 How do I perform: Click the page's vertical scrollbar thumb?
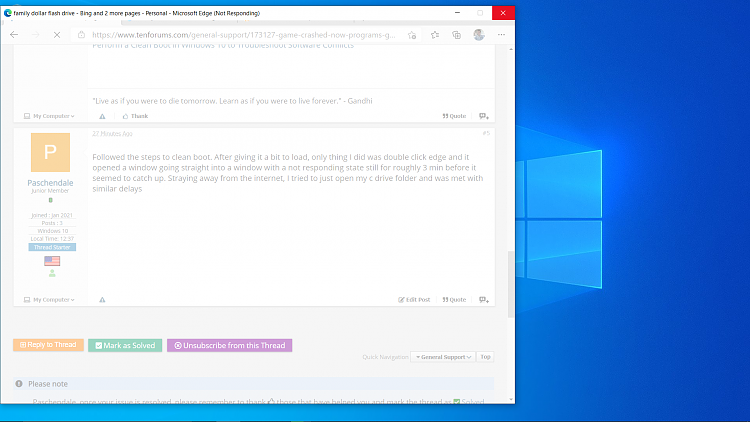click(x=511, y=283)
